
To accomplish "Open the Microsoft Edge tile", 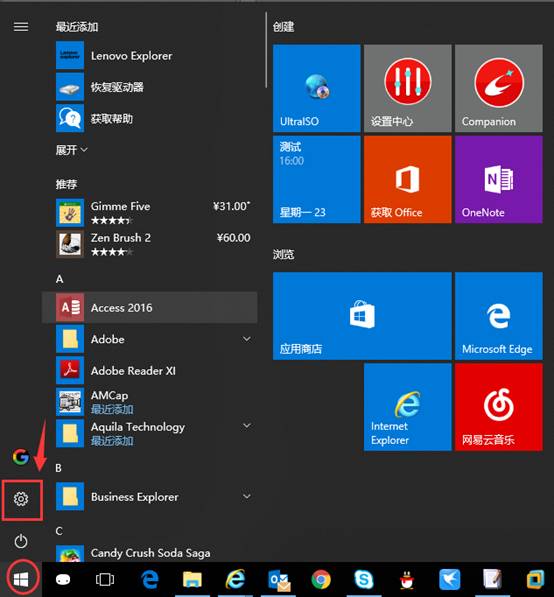I will [x=498, y=316].
